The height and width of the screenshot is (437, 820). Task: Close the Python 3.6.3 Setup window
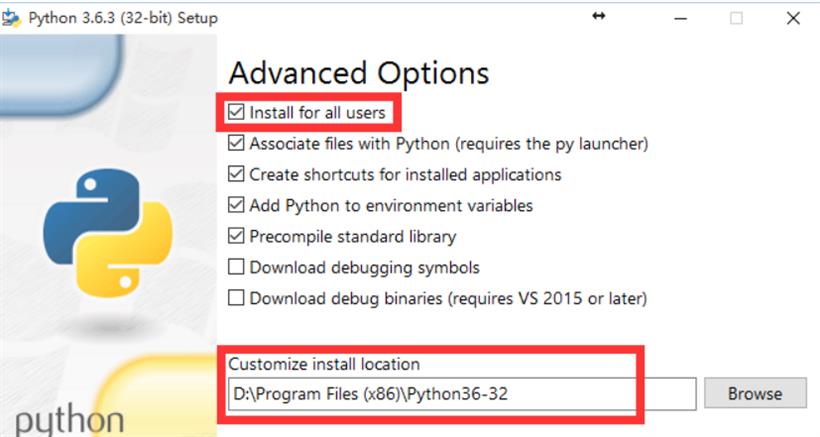[x=792, y=18]
